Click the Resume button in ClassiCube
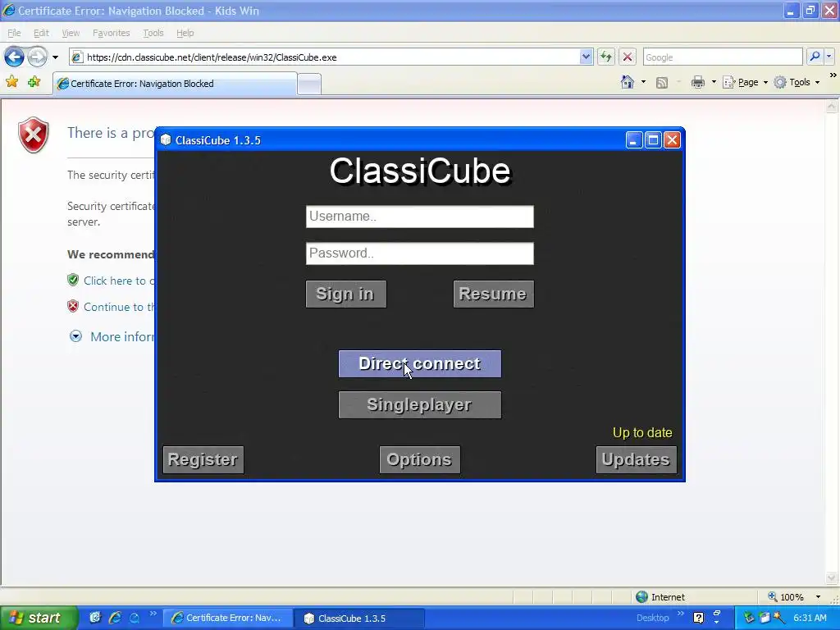 [493, 294]
